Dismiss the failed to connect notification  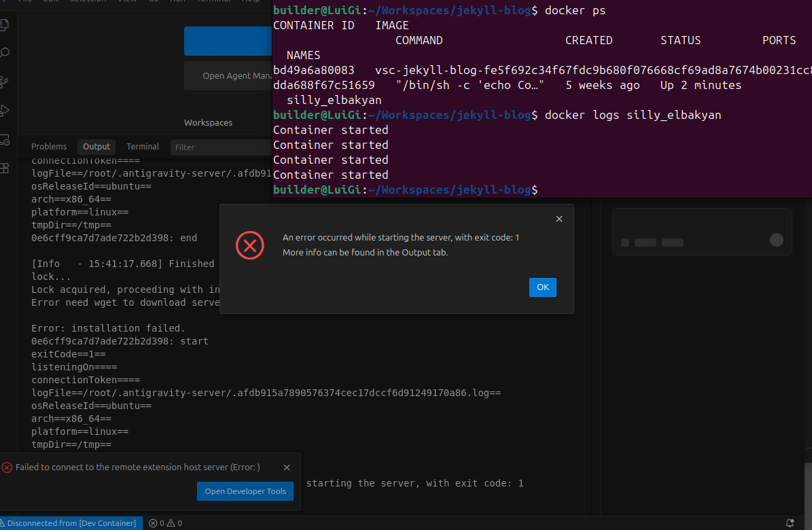(x=287, y=467)
